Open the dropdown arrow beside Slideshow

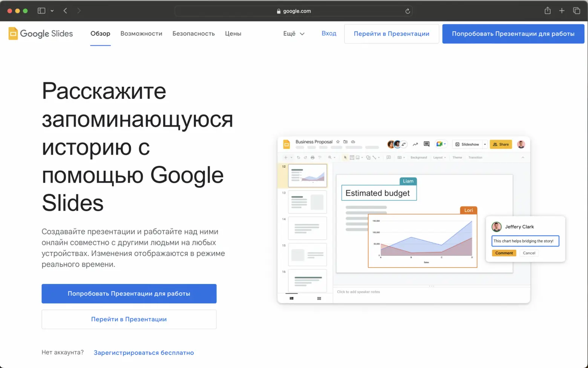click(485, 144)
